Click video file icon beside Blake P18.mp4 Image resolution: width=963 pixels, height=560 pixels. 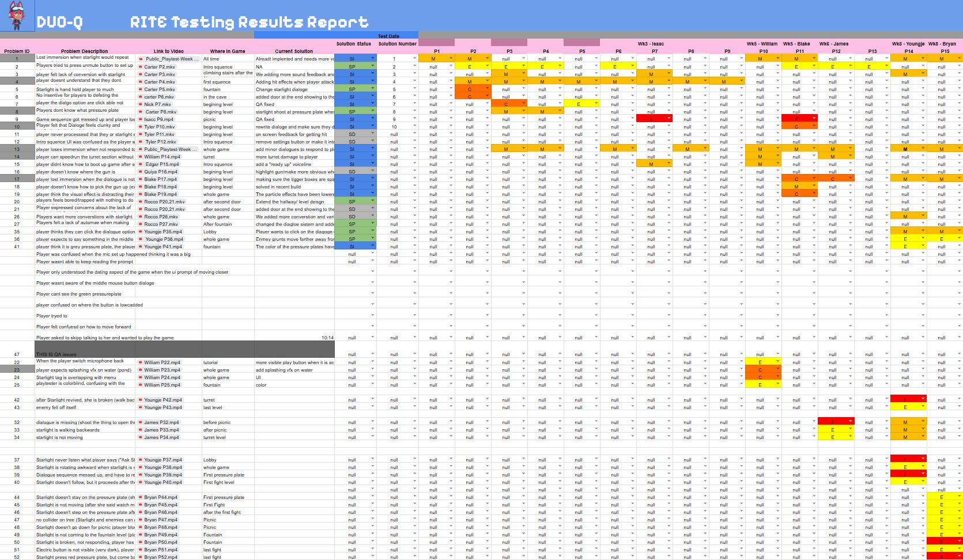(x=140, y=187)
